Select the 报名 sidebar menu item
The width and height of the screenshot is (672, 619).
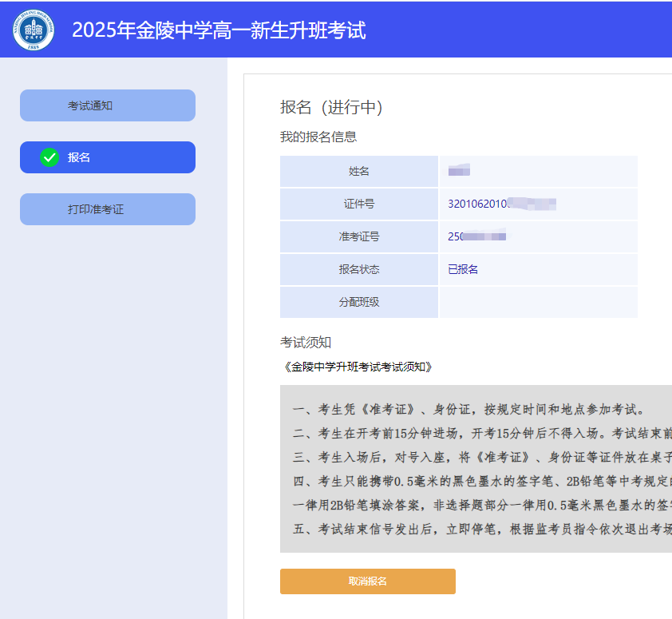(107, 157)
